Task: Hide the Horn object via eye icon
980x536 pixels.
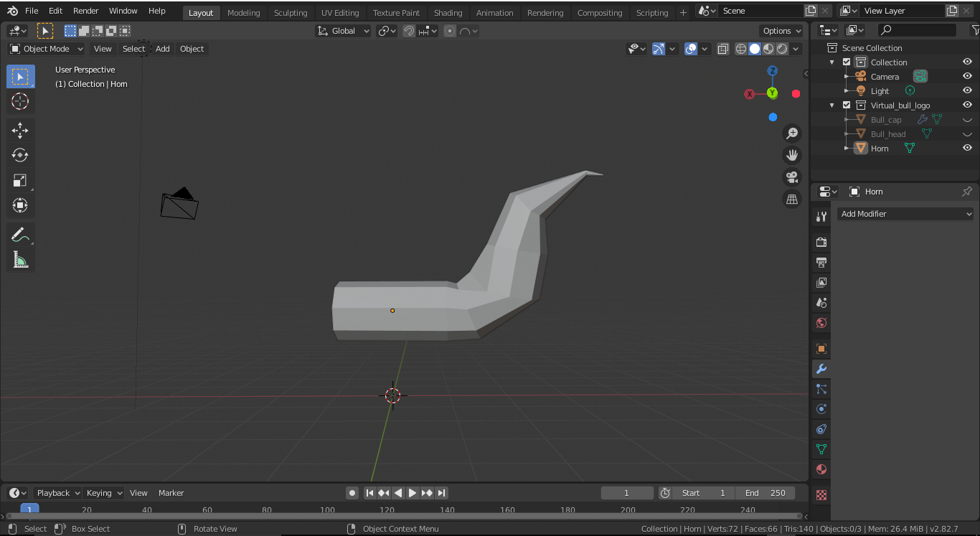Action: point(967,149)
